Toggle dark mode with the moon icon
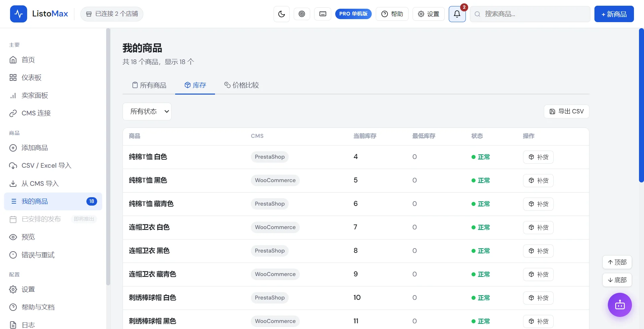 coord(281,14)
